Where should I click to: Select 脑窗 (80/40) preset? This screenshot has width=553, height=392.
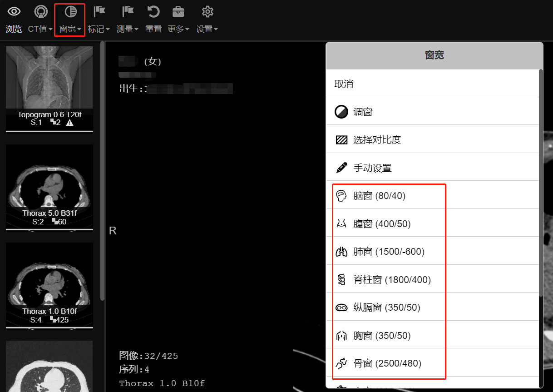432,196
